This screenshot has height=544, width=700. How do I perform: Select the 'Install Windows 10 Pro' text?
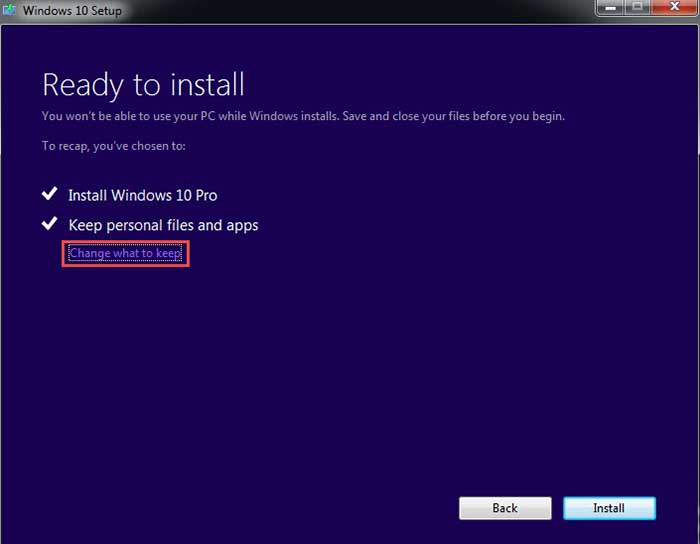point(143,195)
